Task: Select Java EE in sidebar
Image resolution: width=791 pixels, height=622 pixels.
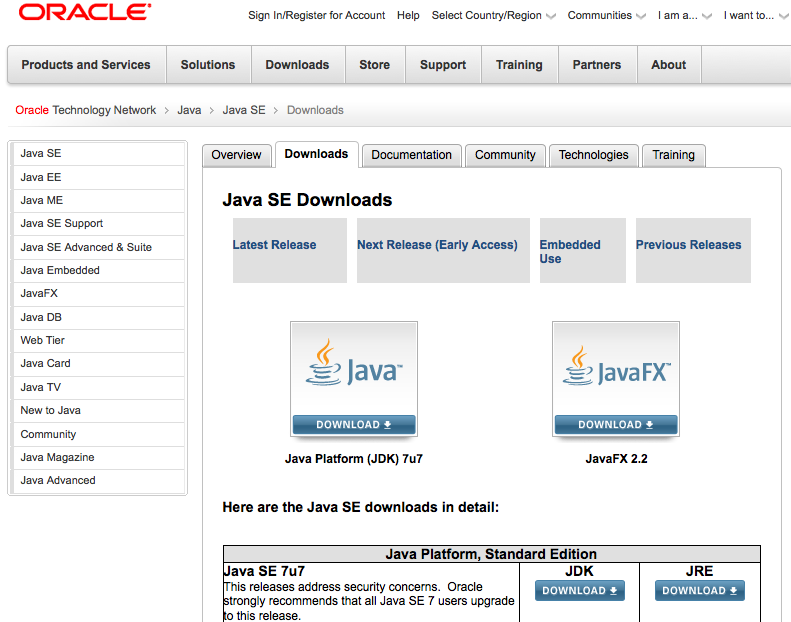Action: tap(98, 177)
